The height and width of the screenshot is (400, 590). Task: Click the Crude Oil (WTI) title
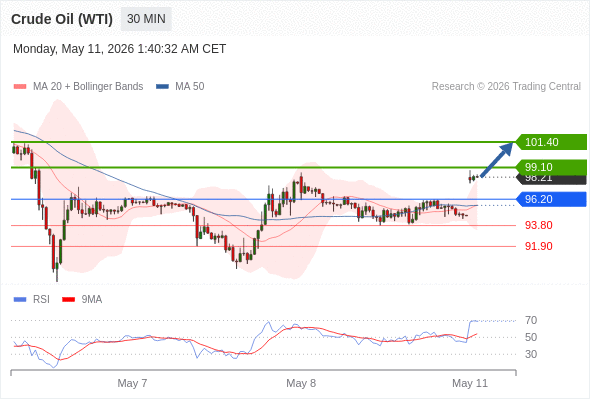tap(62, 19)
